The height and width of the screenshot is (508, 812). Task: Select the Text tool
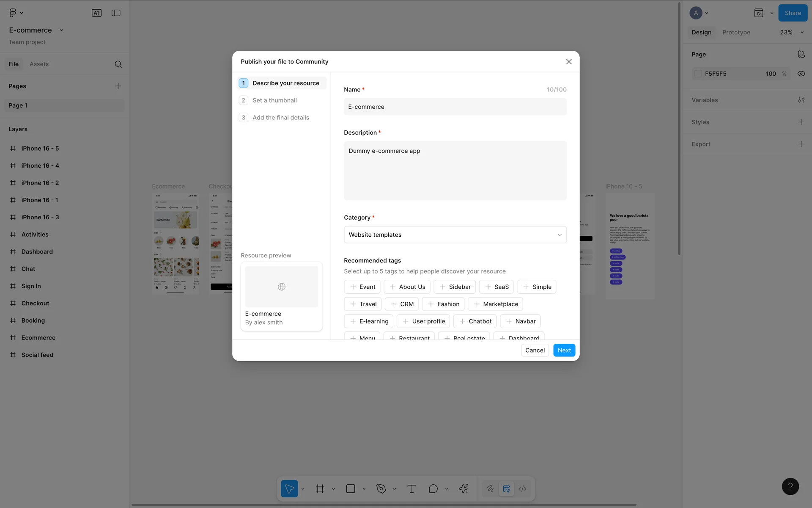(411, 489)
